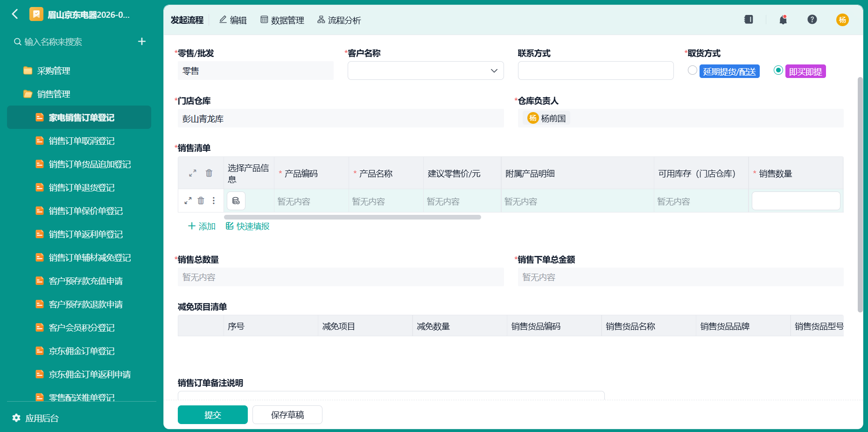Select 延期提货/配送 radio option
868x432 pixels.
click(693, 70)
